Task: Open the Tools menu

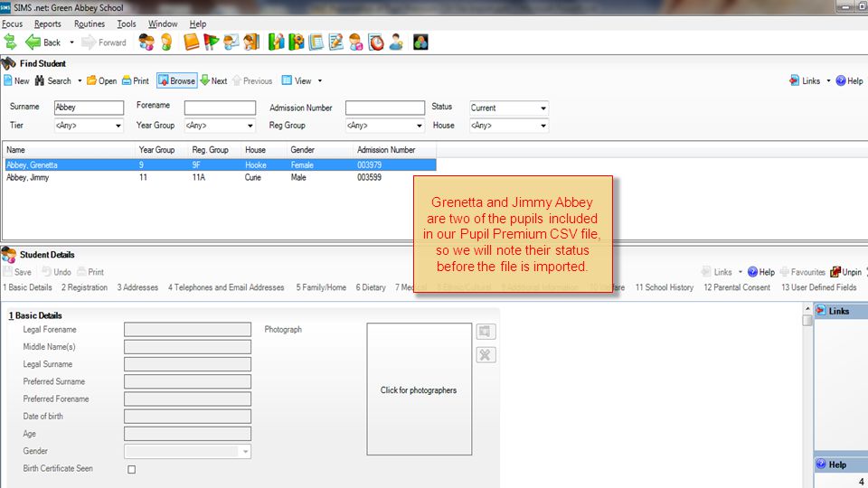Action: [x=127, y=23]
